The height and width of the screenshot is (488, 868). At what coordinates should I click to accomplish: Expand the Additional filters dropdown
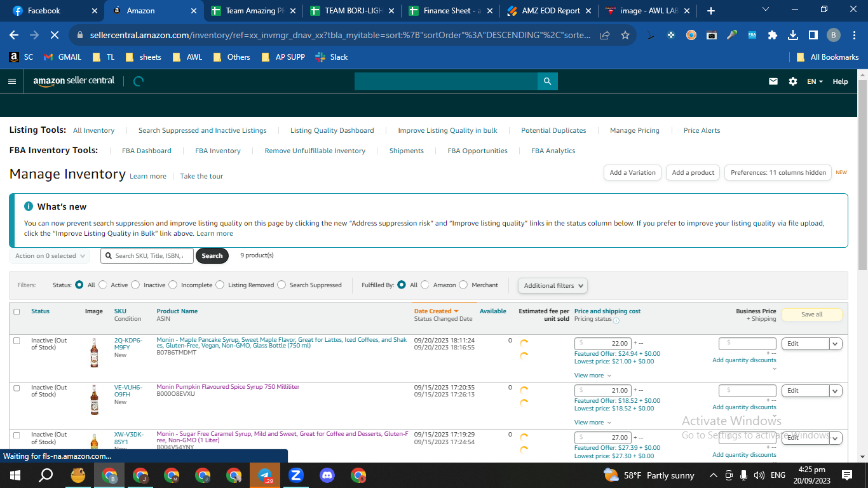click(x=553, y=285)
